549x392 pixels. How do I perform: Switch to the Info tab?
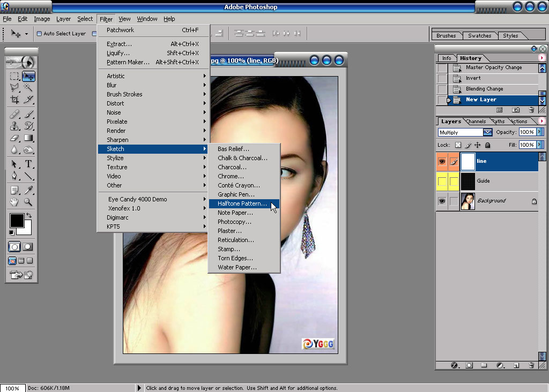[447, 58]
